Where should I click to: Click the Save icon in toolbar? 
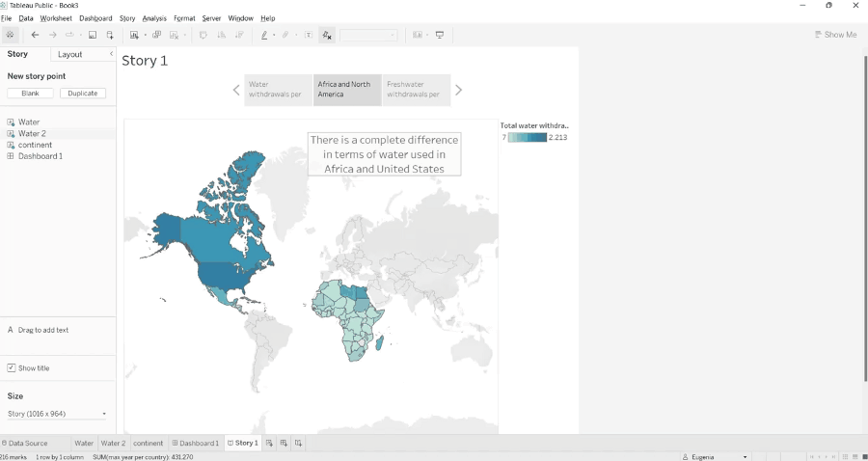(93, 35)
